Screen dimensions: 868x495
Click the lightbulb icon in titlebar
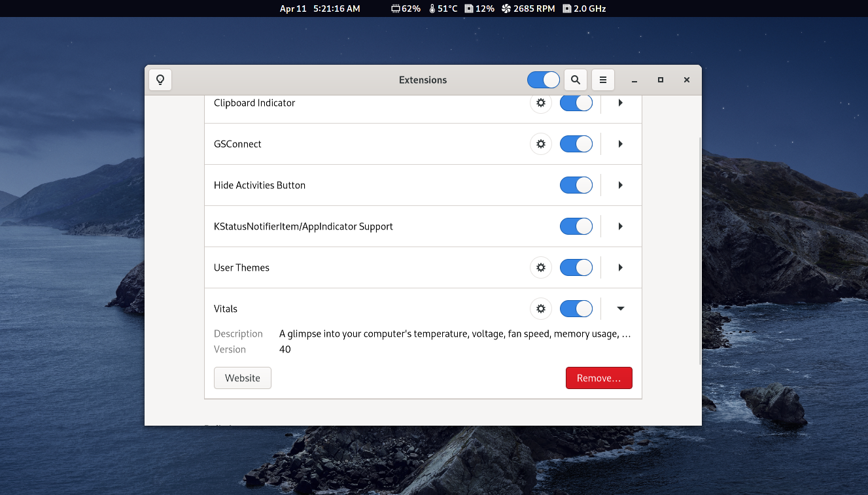click(x=160, y=79)
